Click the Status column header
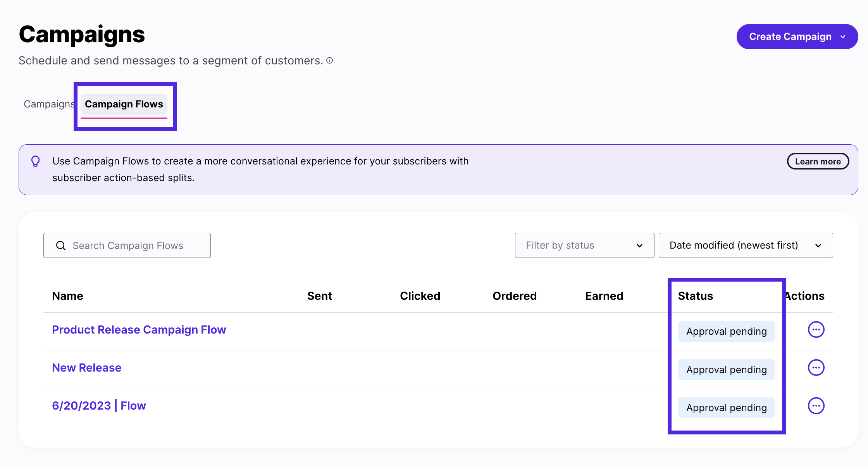 (695, 296)
